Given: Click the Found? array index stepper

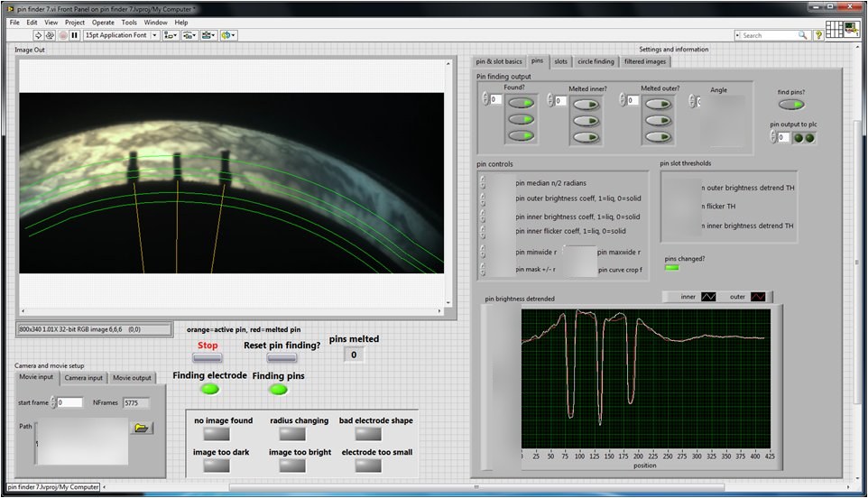Looking at the screenshot, I should pos(485,99).
